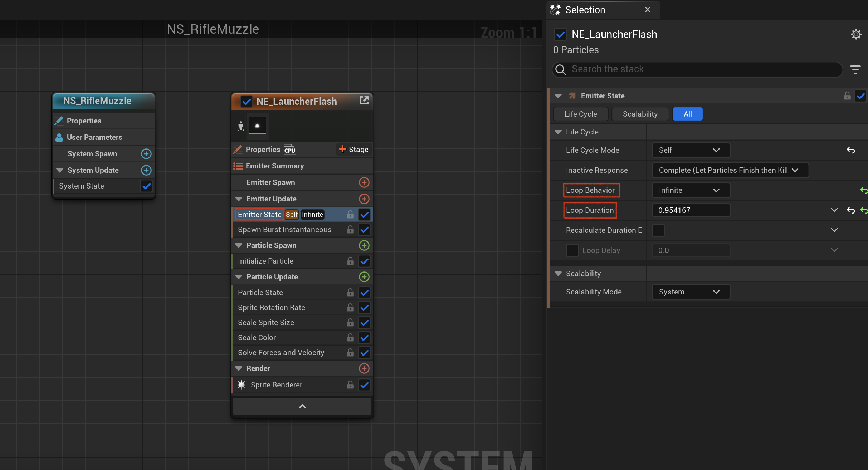
Task: Switch to Life Cycle filter tab
Action: point(580,114)
